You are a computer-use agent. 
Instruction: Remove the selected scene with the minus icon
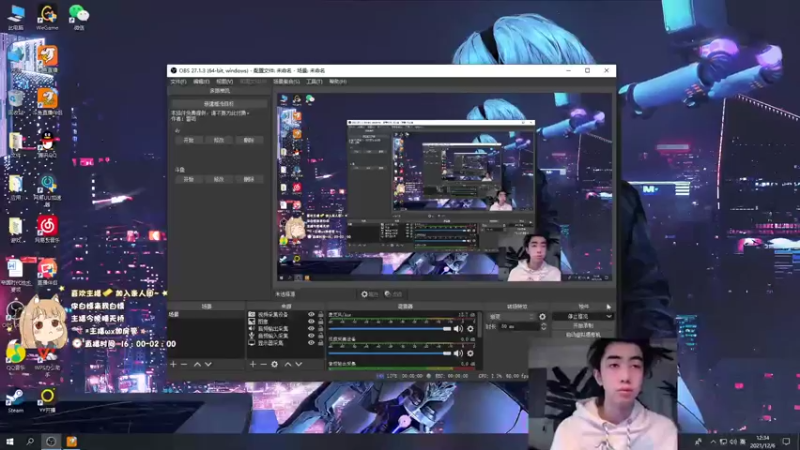[184, 364]
